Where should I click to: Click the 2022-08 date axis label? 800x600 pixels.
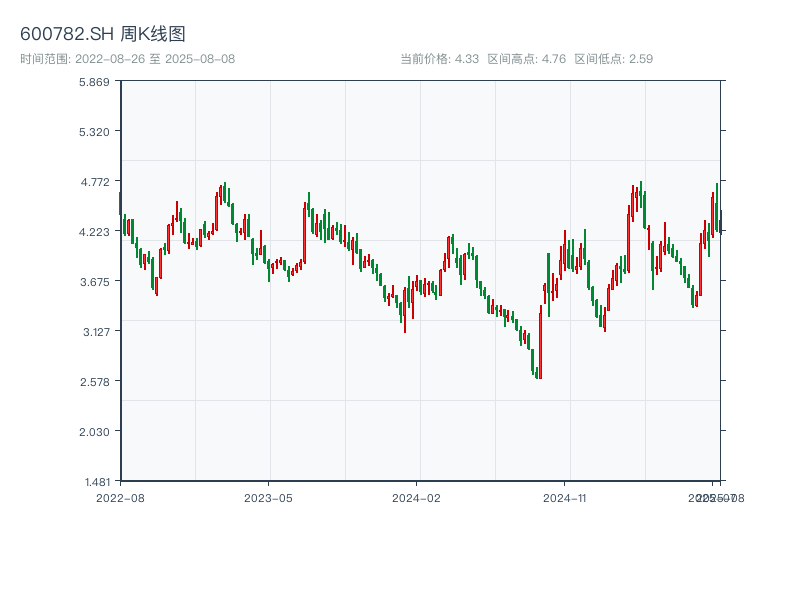tap(120, 497)
